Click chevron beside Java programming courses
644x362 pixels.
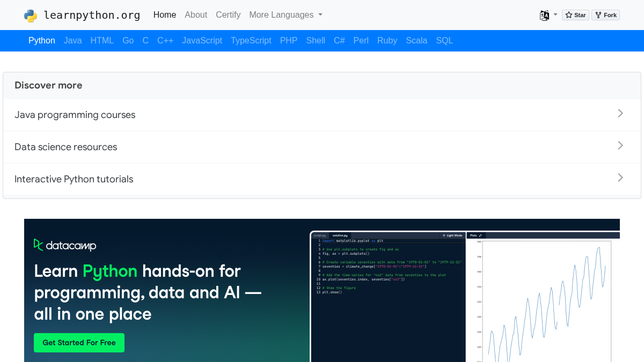[620, 113]
